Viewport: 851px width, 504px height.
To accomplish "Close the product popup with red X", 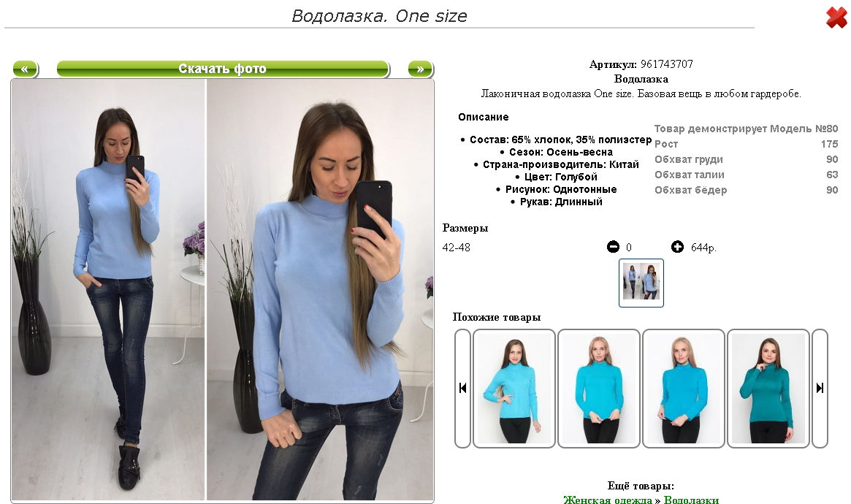I will tap(836, 18).
